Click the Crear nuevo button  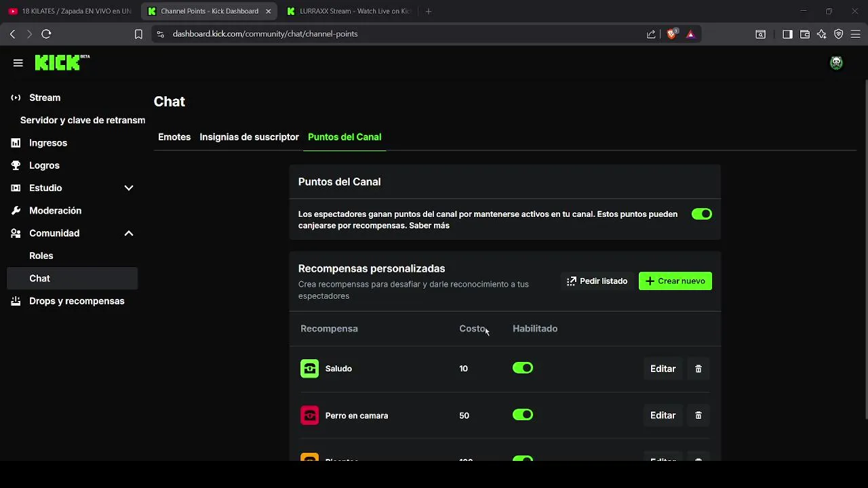675,281
